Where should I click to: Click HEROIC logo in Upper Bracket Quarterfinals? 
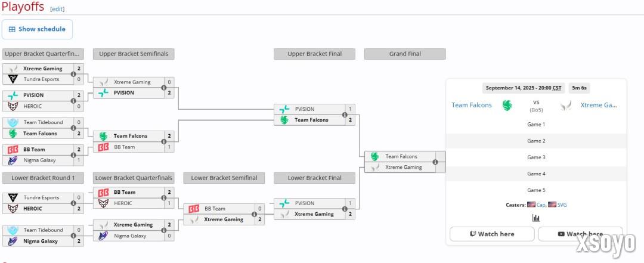(13, 106)
